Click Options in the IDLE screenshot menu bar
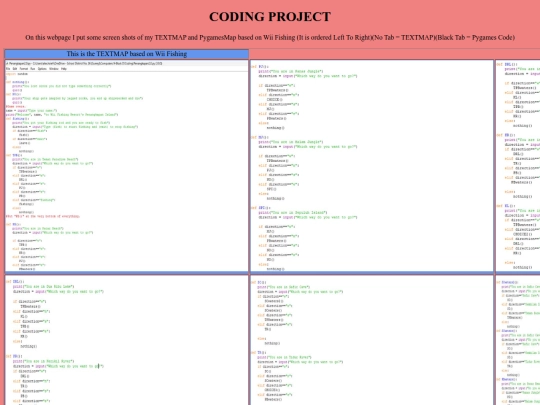 pyautogui.click(x=42, y=69)
